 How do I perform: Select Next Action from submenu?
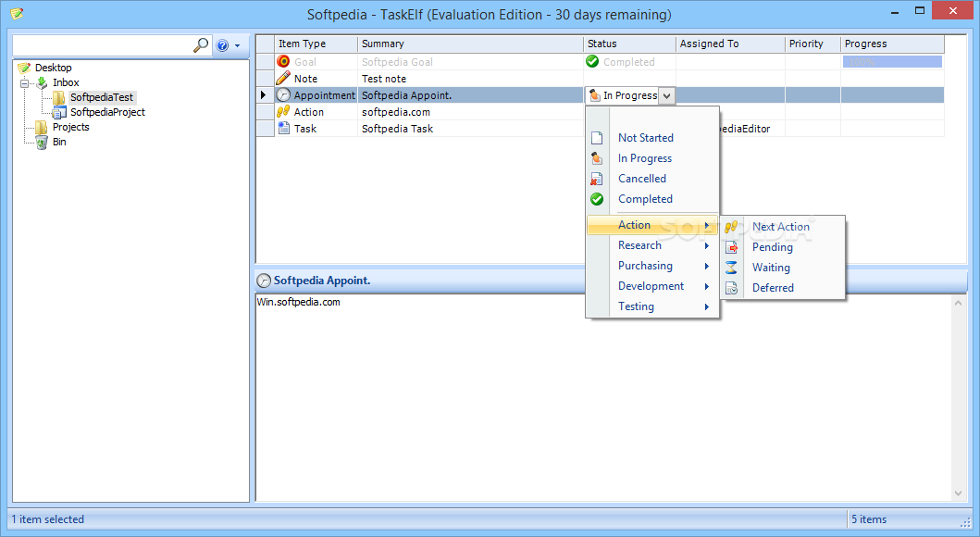pos(781,227)
